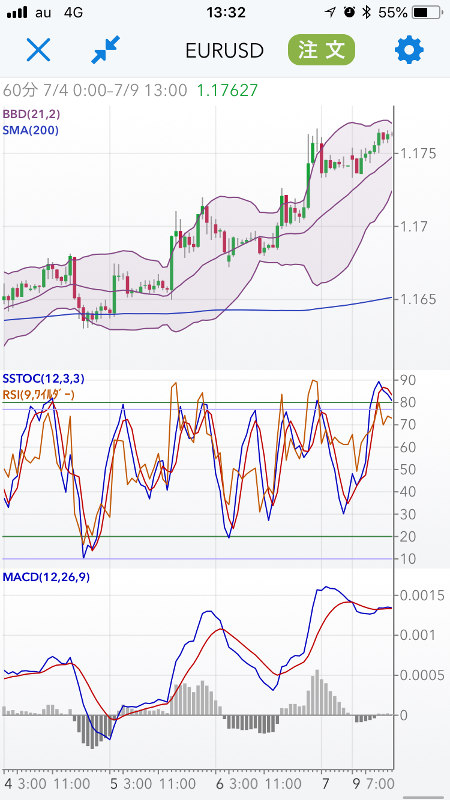Tap the '5 3:00' time axis marker
The height and width of the screenshot is (800, 450).
pos(131,783)
